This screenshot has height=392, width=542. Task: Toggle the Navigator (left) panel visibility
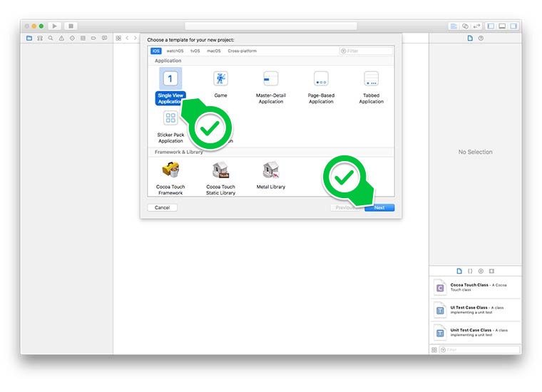pyautogui.click(x=491, y=26)
